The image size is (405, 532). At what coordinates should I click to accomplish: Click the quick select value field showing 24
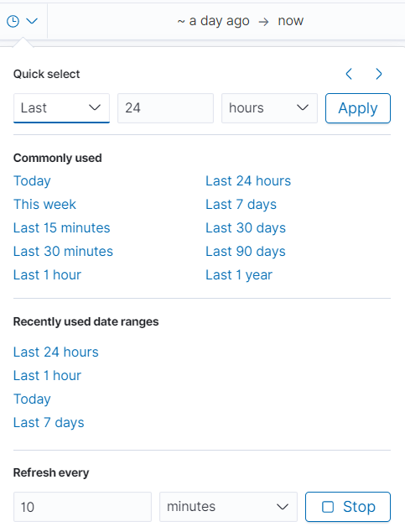165,108
